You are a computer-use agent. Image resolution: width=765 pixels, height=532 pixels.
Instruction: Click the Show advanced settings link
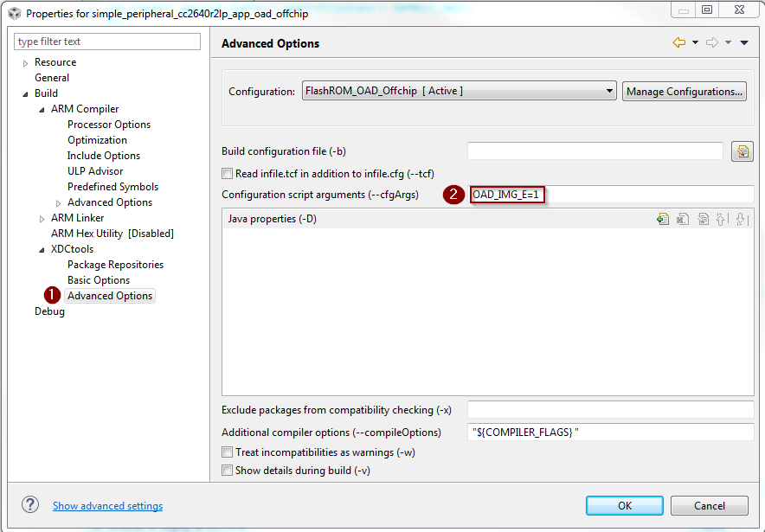107,506
